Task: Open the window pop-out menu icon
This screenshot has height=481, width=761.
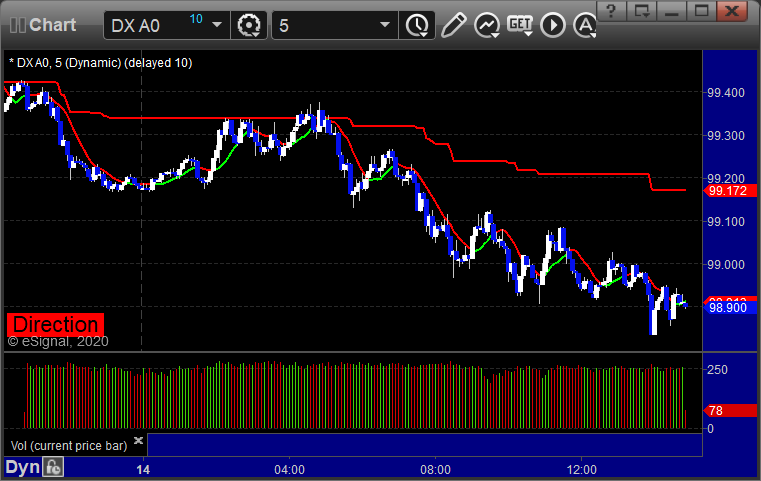Action: (642, 11)
